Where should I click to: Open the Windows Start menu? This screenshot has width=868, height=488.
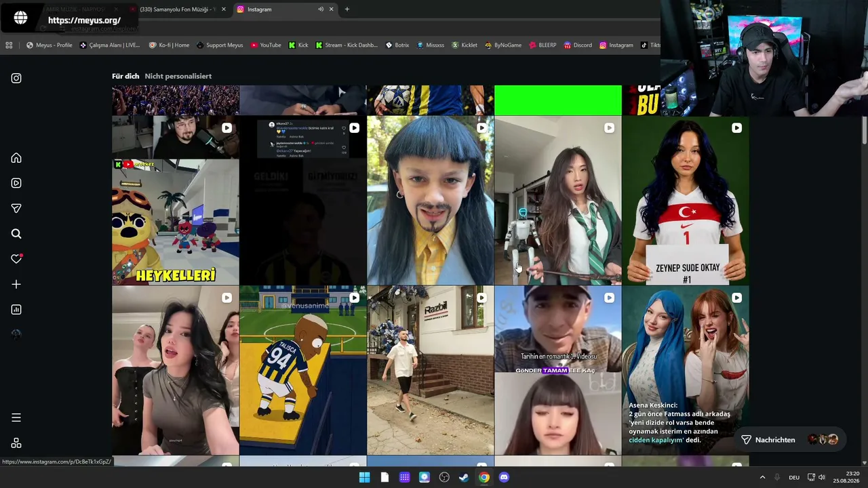[365, 477]
